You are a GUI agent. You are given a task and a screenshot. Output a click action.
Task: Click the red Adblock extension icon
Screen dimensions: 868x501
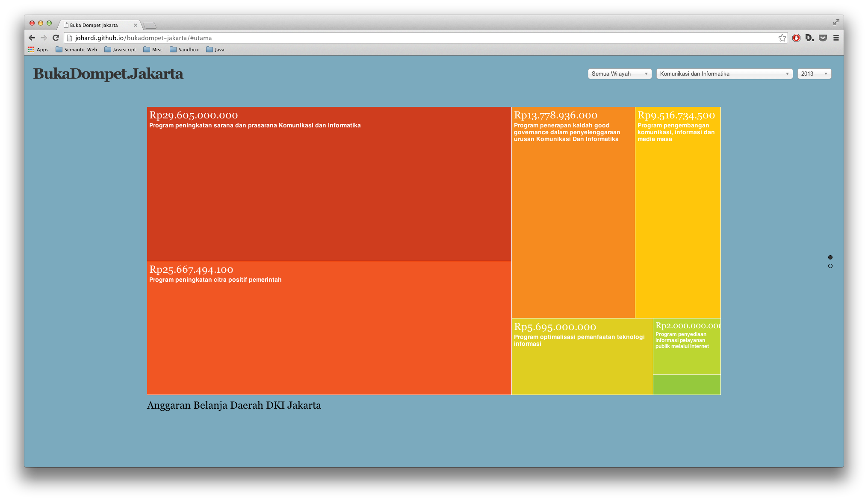[796, 38]
